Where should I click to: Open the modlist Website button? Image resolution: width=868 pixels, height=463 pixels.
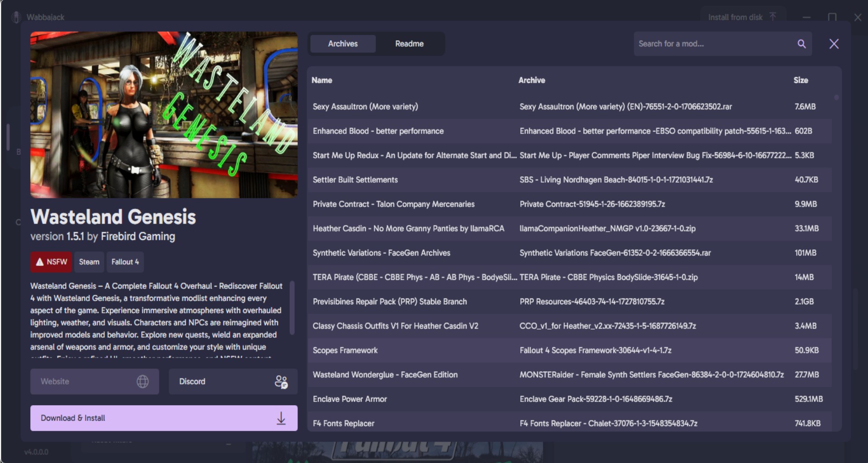[94, 382]
